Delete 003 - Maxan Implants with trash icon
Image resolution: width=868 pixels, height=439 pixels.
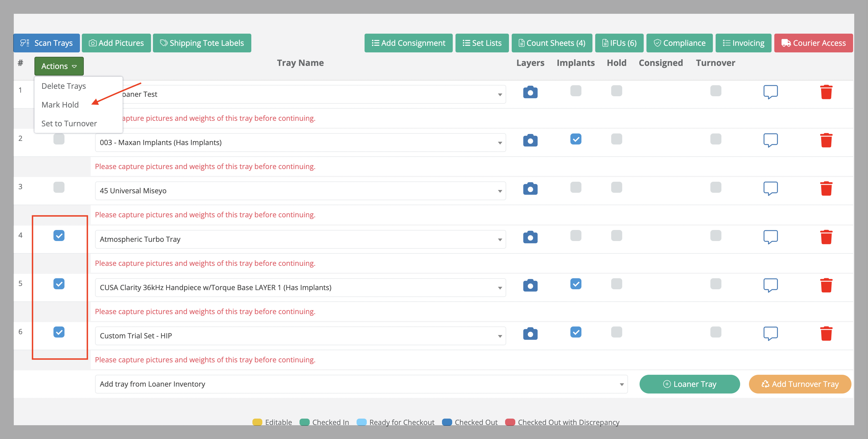(826, 140)
